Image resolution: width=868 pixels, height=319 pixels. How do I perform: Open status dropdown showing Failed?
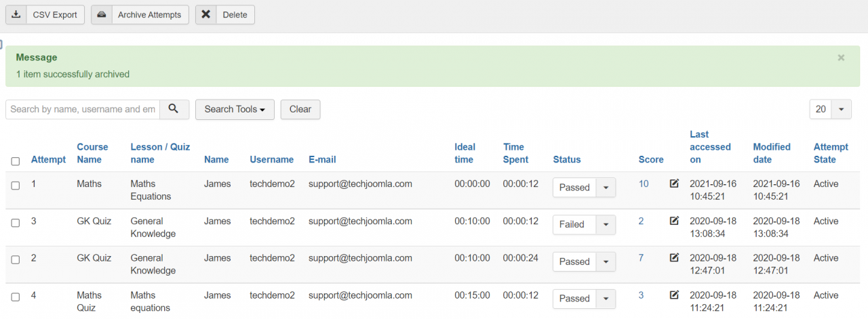(x=584, y=225)
